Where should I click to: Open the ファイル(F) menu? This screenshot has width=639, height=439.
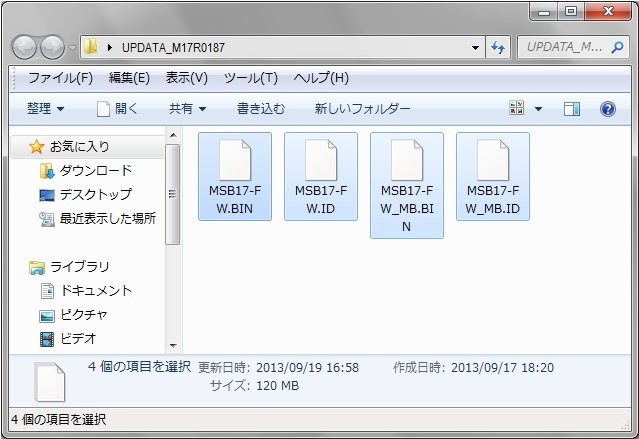(x=60, y=78)
